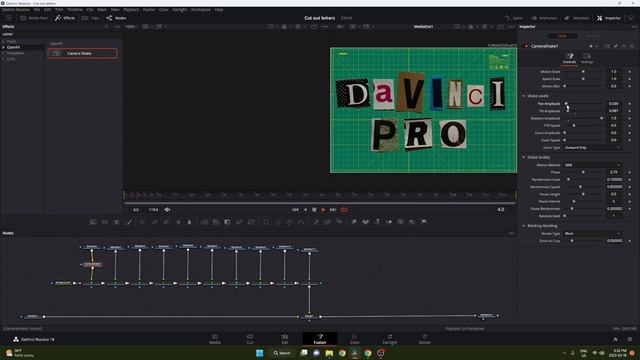Click the Phase value field
Image resolution: width=640 pixels, height=360 pixels.
[x=614, y=172]
